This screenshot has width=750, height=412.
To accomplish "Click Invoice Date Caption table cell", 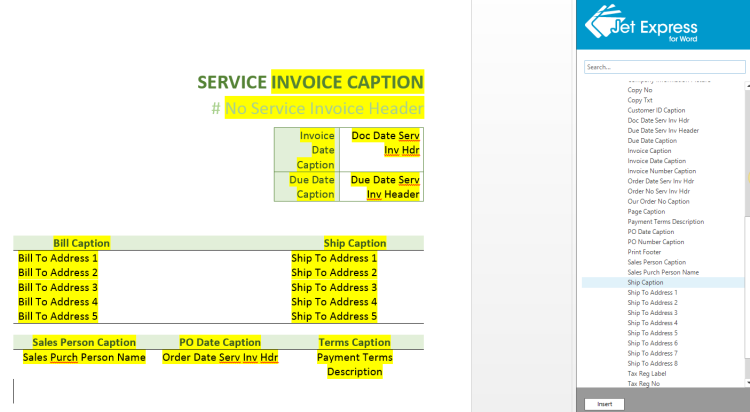I will click(x=307, y=150).
